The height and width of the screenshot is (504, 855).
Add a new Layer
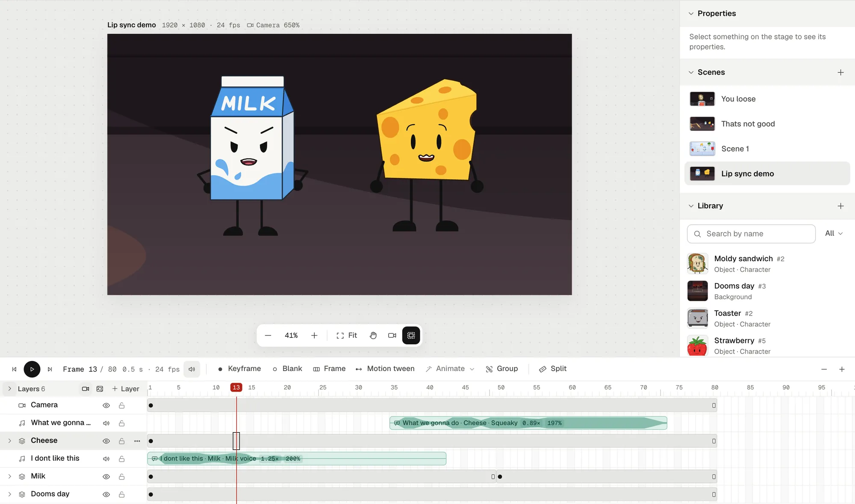pos(126,389)
